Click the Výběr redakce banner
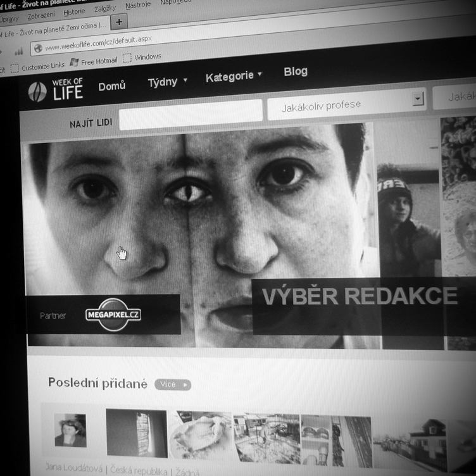 tap(364, 306)
